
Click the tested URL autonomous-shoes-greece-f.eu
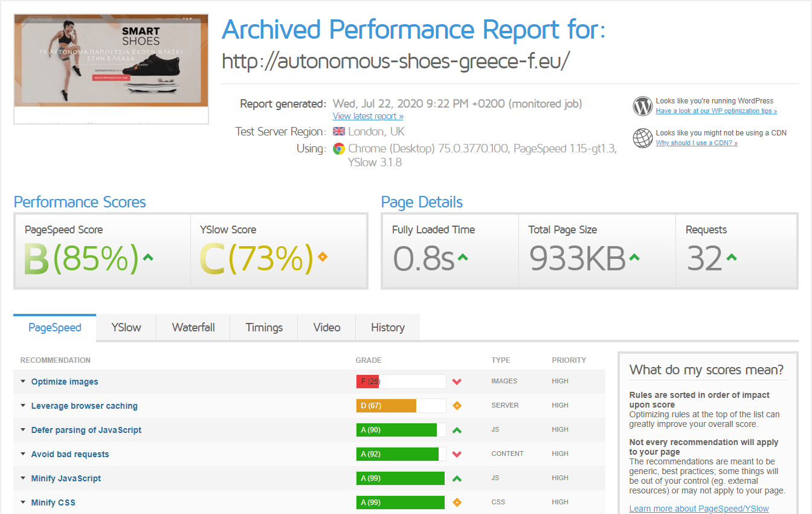click(396, 61)
